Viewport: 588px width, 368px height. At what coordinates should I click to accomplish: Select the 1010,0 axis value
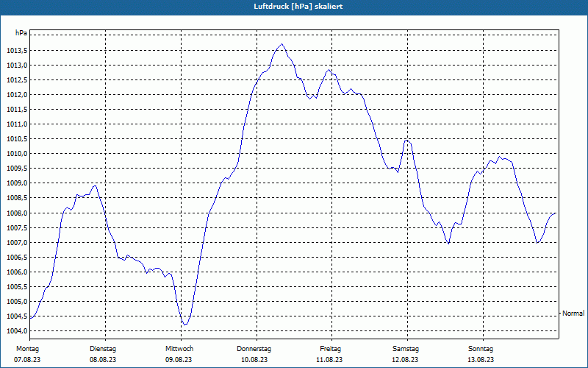tap(17, 154)
